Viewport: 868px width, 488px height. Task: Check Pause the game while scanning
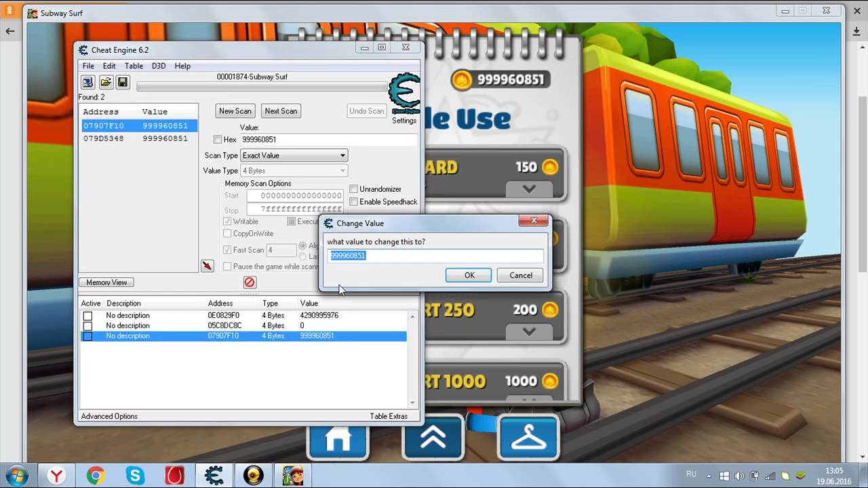pyautogui.click(x=227, y=266)
